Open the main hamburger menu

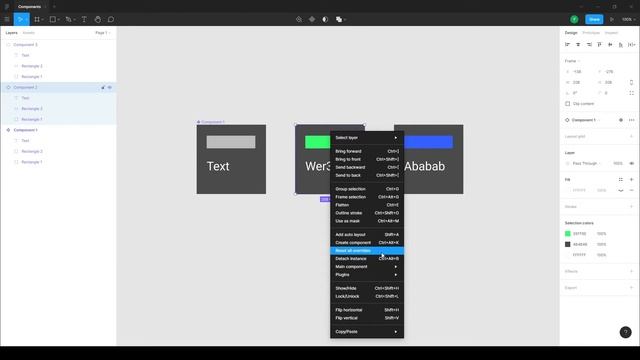pyautogui.click(x=7, y=19)
